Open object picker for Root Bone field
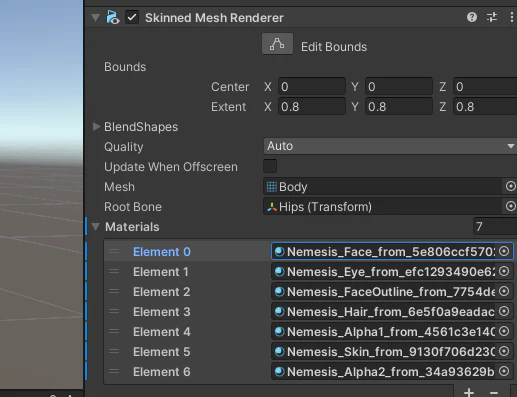Screen dimensions: 517x397 (510, 206)
